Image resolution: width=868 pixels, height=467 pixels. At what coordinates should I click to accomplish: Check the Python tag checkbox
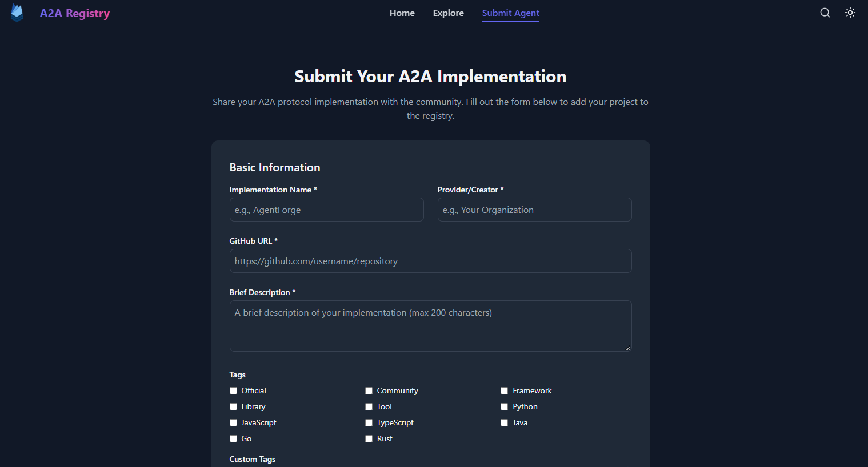tap(505, 407)
